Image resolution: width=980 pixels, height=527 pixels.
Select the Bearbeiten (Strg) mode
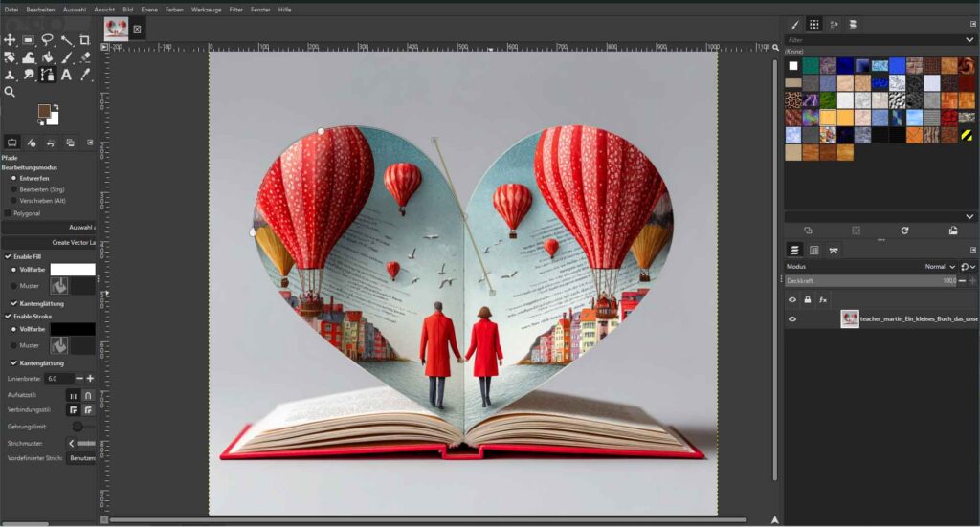37,189
